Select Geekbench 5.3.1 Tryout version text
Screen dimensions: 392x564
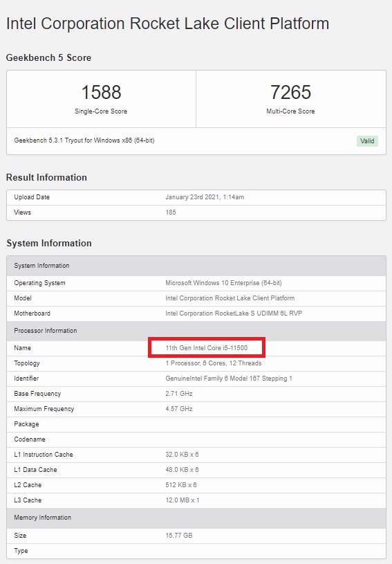pos(84,140)
